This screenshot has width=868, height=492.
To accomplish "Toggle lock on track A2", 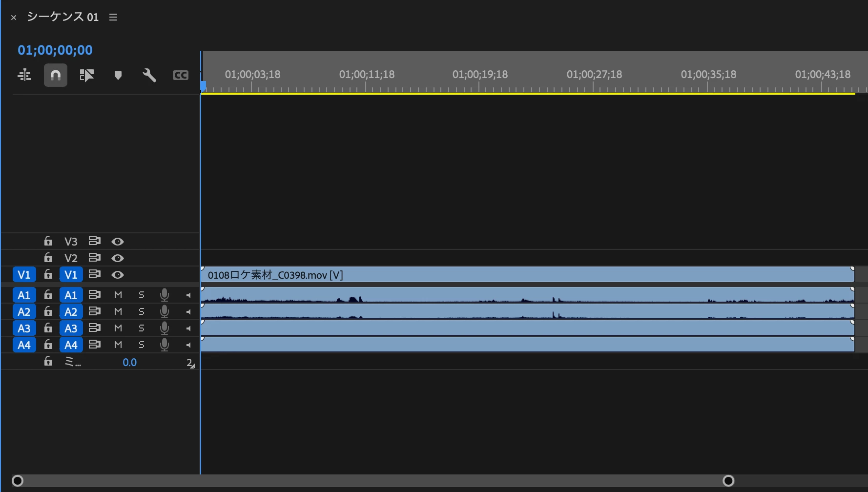I will coord(48,311).
